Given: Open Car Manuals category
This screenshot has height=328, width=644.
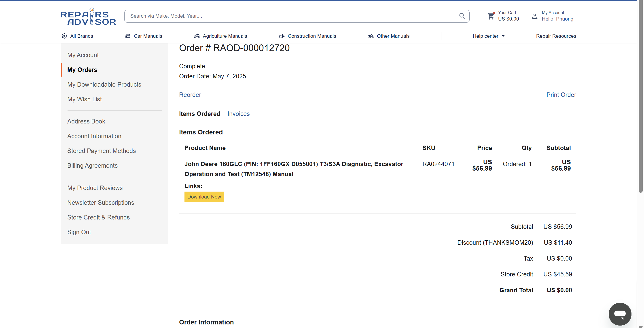Looking at the screenshot, I should click(144, 36).
